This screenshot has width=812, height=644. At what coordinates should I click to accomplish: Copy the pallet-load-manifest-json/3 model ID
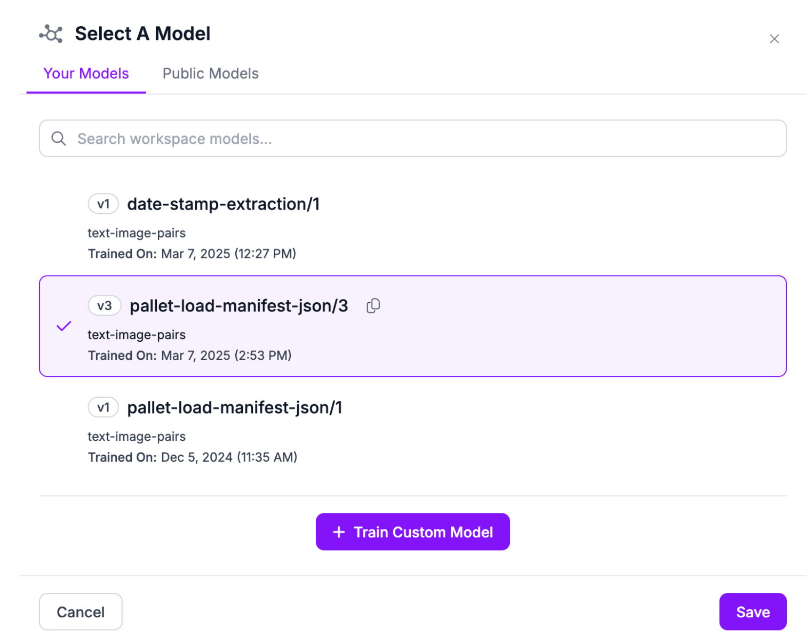[x=373, y=306]
